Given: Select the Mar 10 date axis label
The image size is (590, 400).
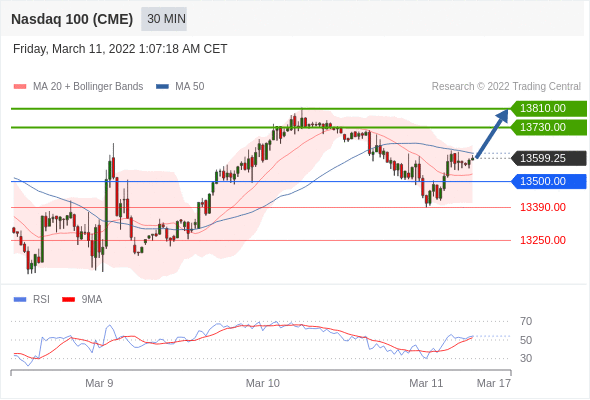Looking at the screenshot, I should [x=263, y=383].
